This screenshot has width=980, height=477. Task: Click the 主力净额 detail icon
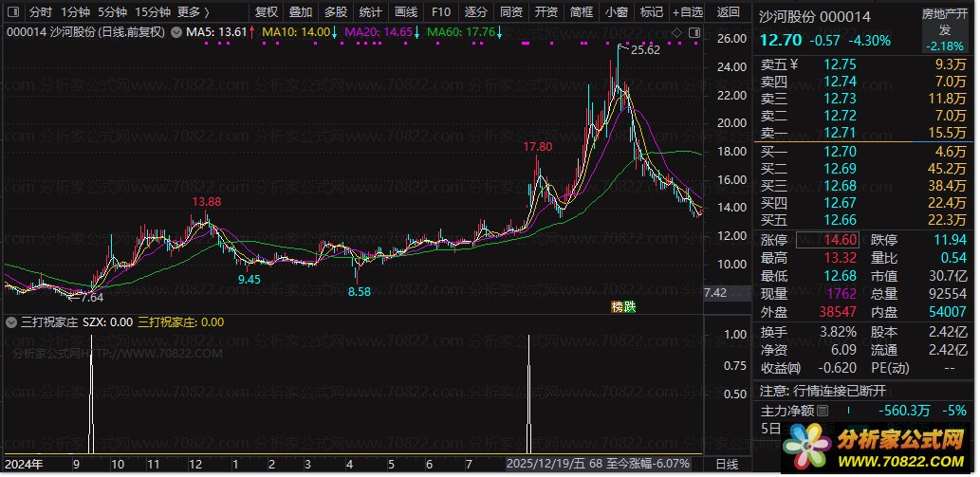823,411
